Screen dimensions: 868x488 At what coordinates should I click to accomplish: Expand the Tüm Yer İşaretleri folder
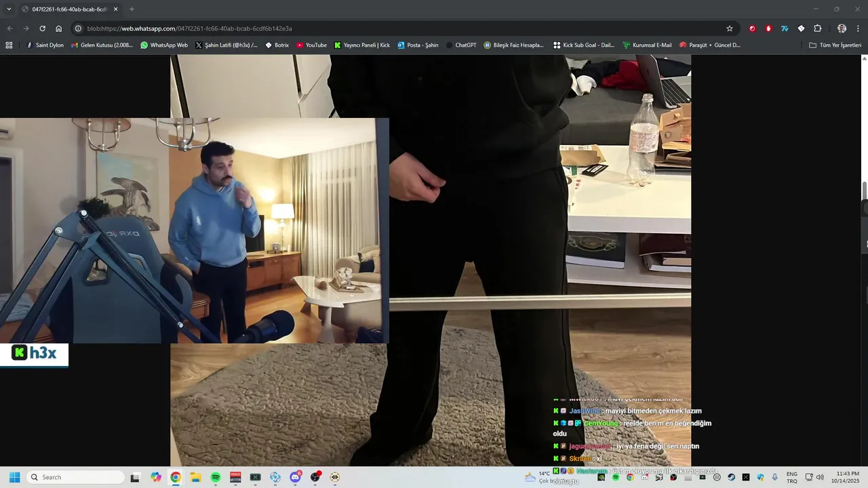pos(835,45)
